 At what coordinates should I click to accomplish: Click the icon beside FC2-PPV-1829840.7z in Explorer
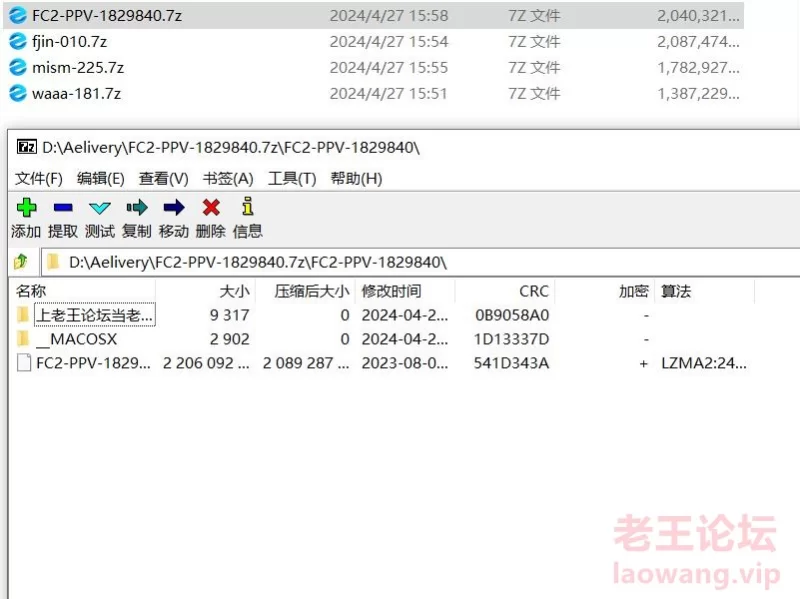click(18, 15)
